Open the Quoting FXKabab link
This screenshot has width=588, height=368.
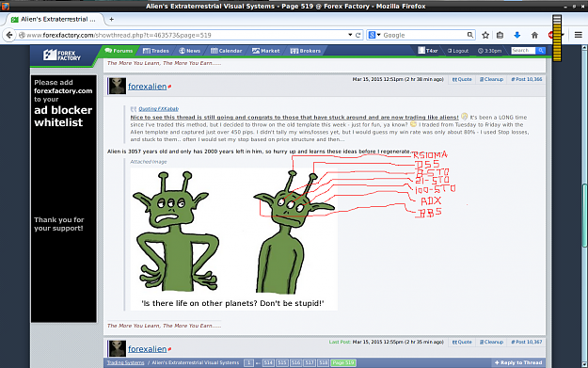[x=158, y=109]
